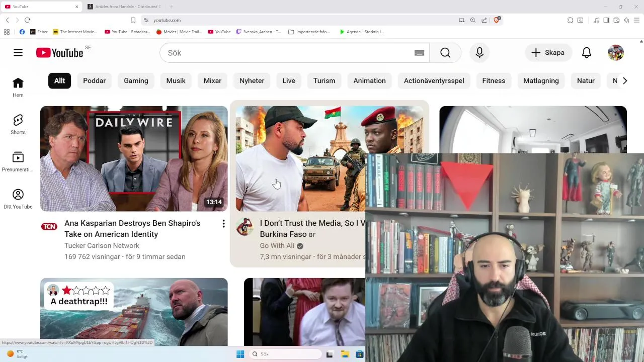
Task: Open the Ana Kasparian video title
Action: (132, 229)
